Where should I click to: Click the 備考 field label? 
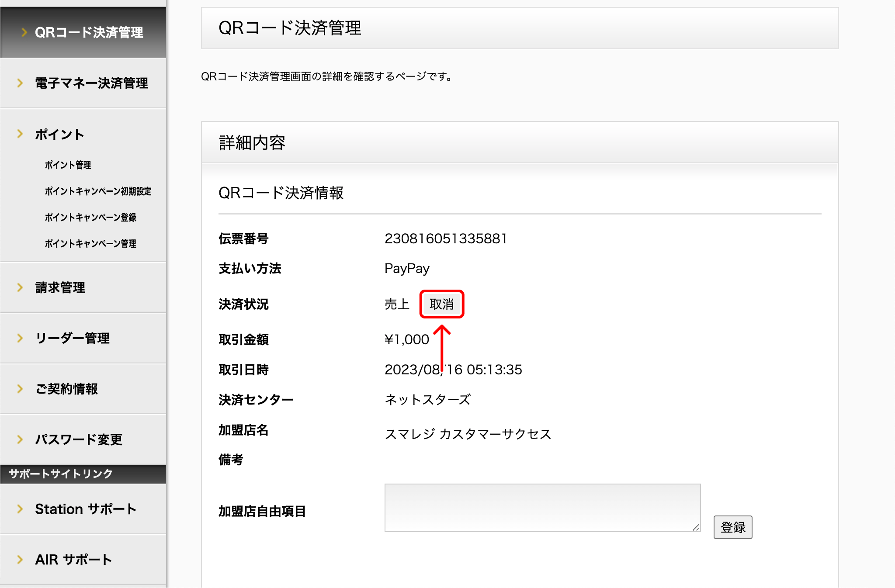(x=231, y=460)
